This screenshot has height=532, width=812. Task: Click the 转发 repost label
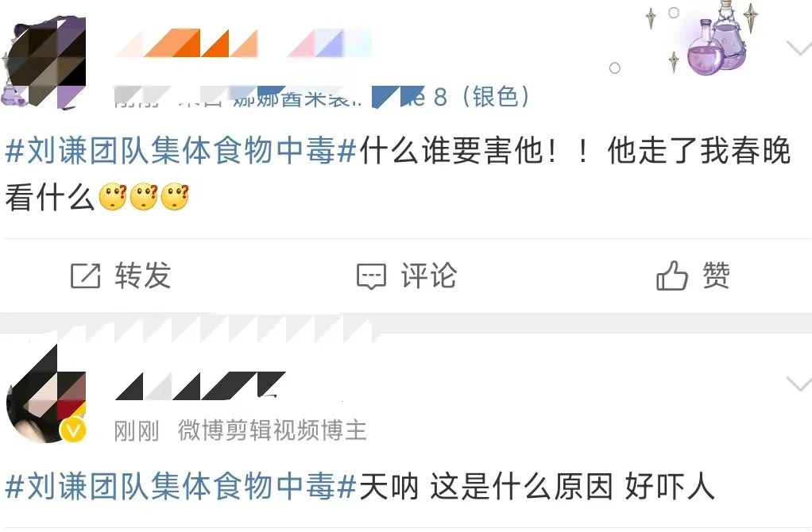[143, 276]
